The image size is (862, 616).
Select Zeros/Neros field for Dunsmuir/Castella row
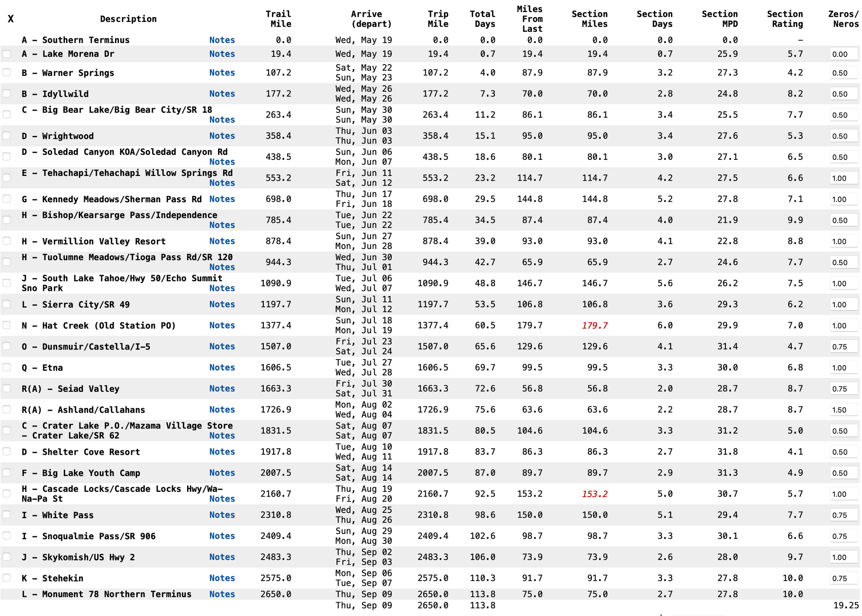coord(843,347)
